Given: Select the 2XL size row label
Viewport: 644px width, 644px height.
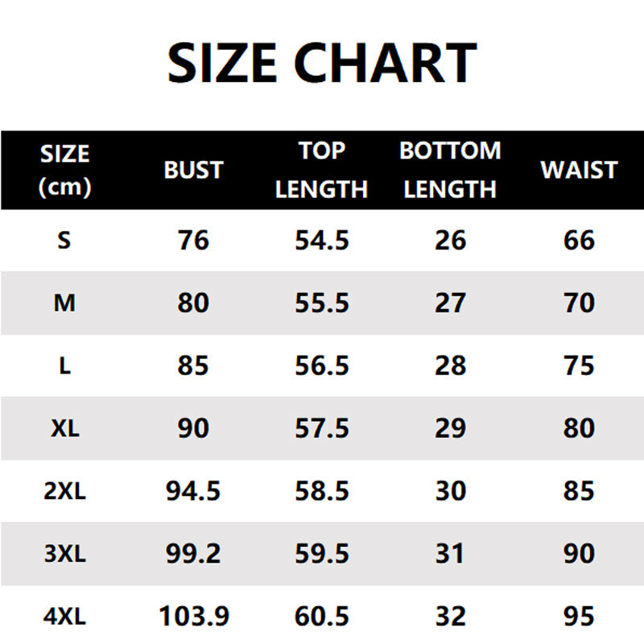Looking at the screenshot, I should pos(64,491).
